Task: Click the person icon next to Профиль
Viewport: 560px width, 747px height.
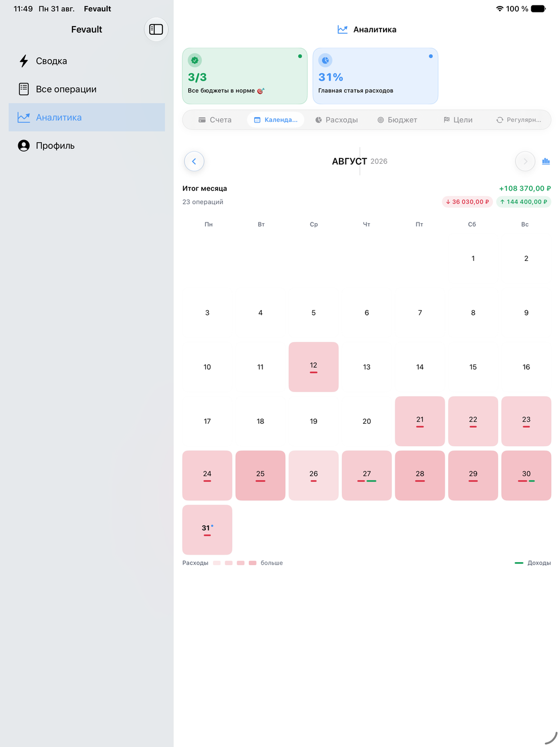Action: tap(24, 146)
